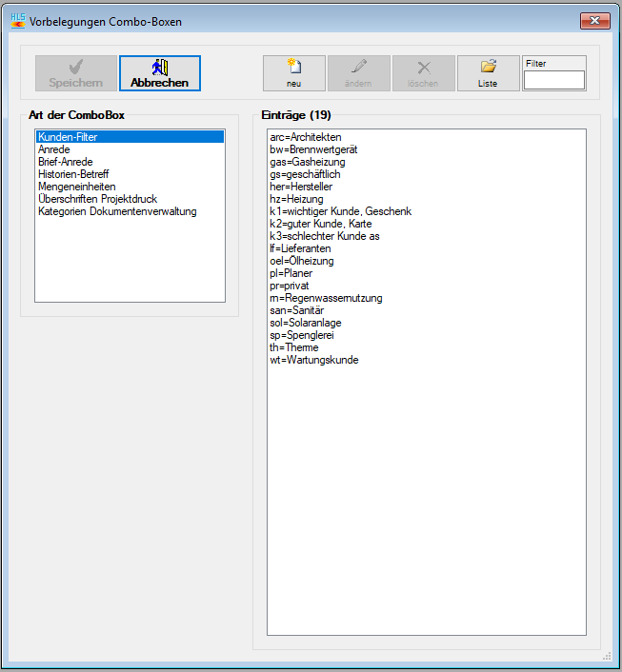
Task: Click into the Filter text field
Action: (x=553, y=81)
